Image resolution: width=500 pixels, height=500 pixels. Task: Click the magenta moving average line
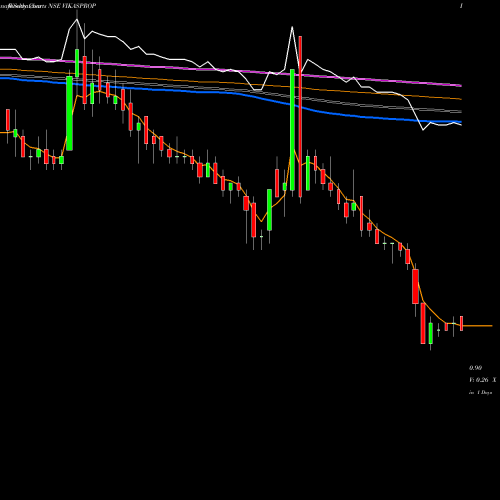click(x=230, y=70)
